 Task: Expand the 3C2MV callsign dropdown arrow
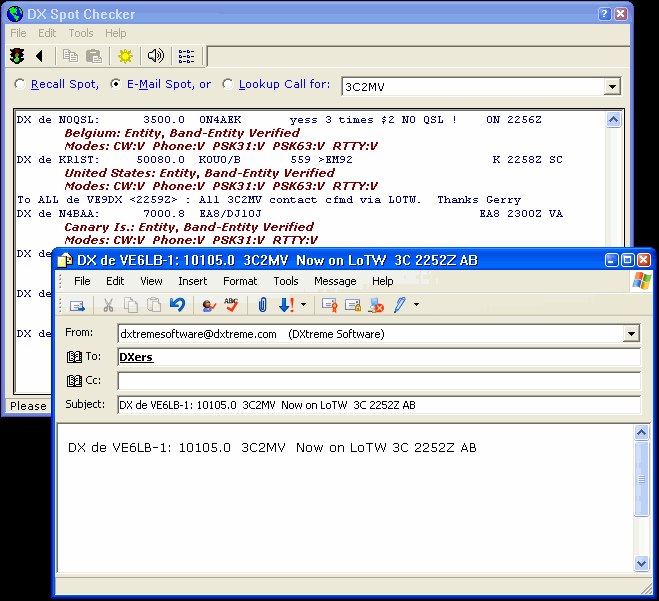612,87
